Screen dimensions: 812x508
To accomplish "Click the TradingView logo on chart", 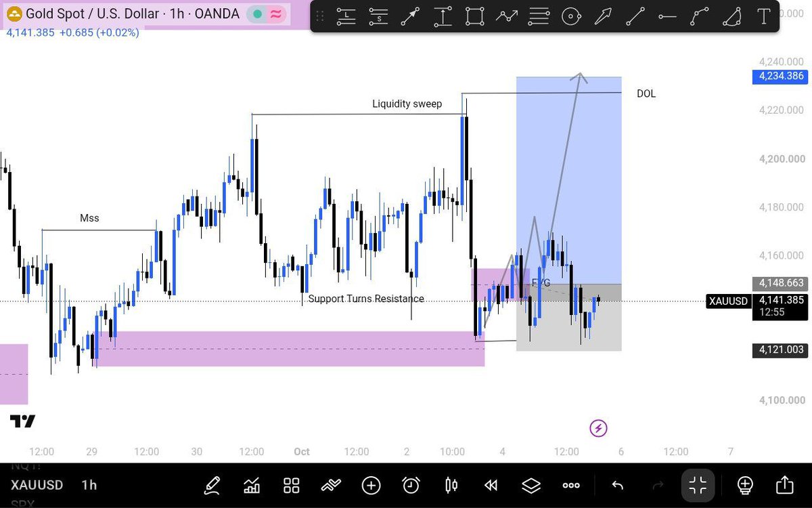I will (x=22, y=421).
